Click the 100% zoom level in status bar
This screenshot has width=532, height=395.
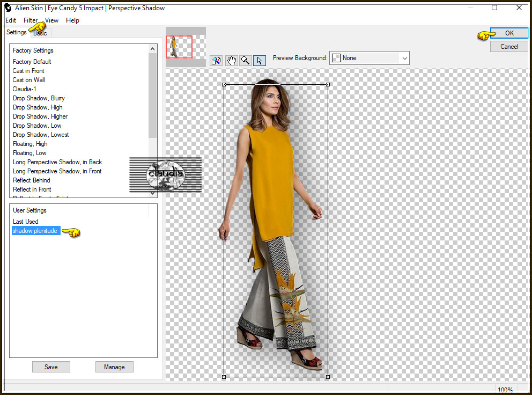coord(505,390)
